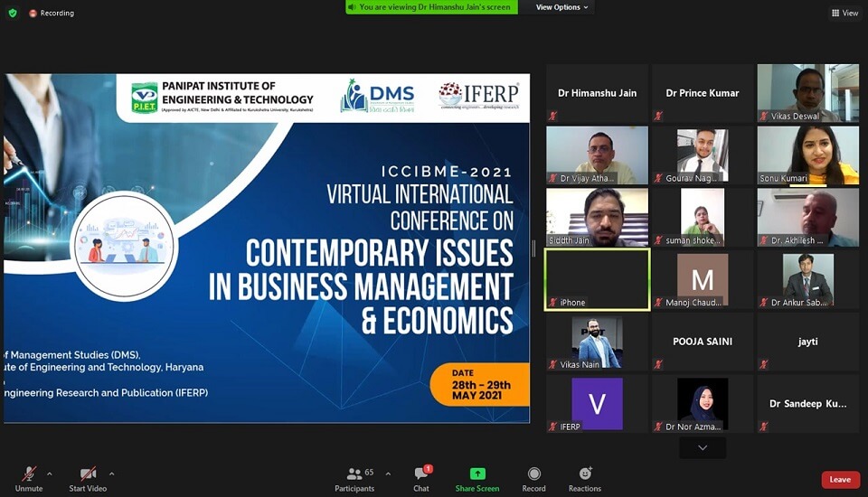Open the View layout grid icon
Viewport: 868px width, 497px height.
pos(836,14)
